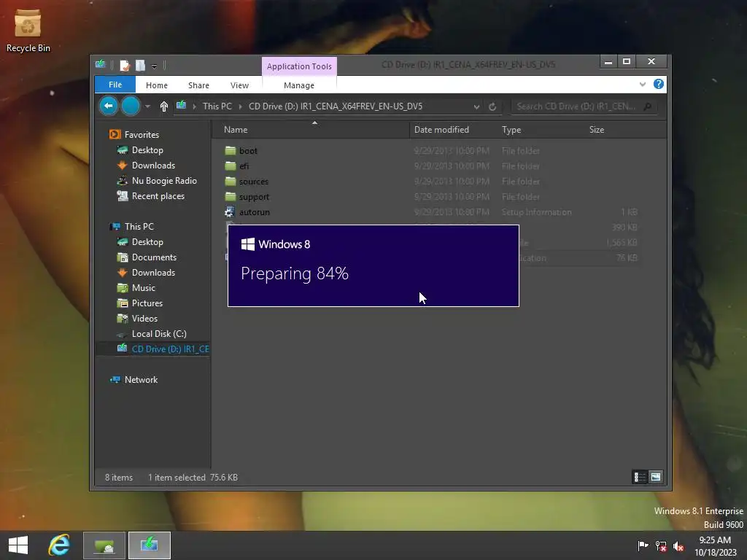Viewport: 747px width, 560px height.
Task: Open the Share ribbon tab
Action: click(198, 85)
